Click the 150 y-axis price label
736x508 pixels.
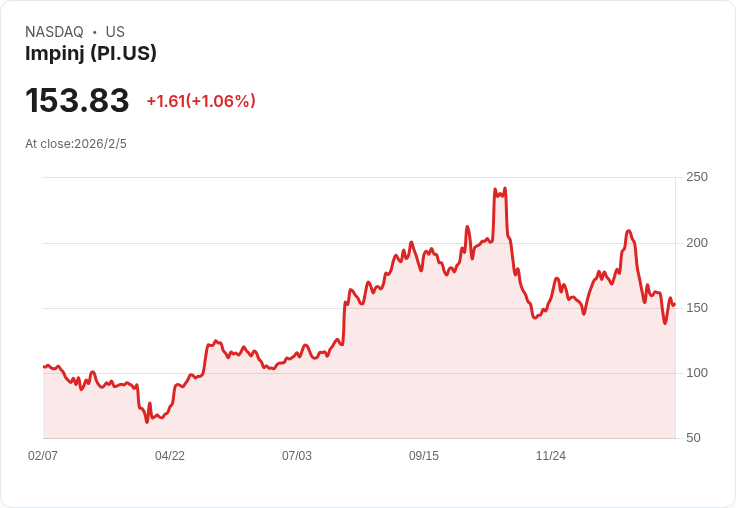(x=697, y=308)
